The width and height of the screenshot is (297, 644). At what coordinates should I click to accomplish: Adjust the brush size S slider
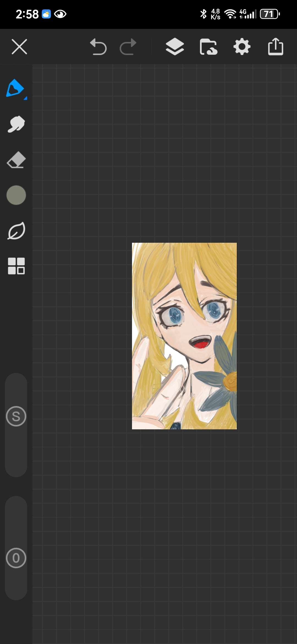coord(16,425)
